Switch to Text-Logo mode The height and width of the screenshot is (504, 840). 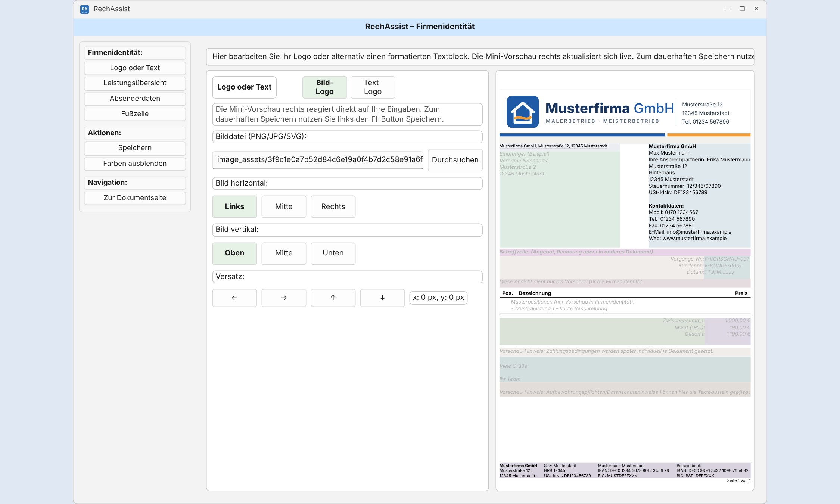373,87
